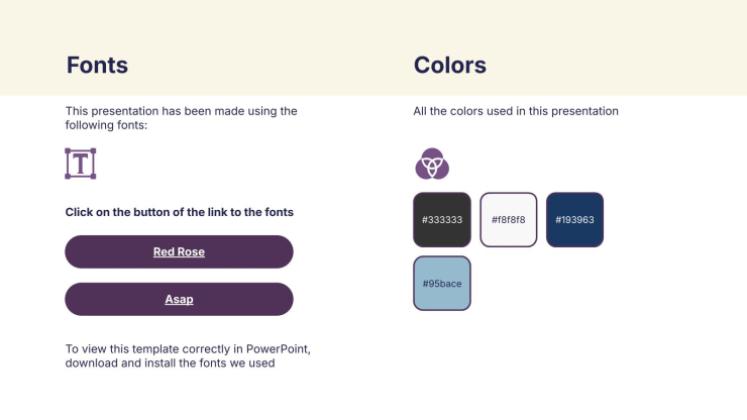Open the Red Rose font link
Viewport: 747px width, 420px height.
coord(179,252)
